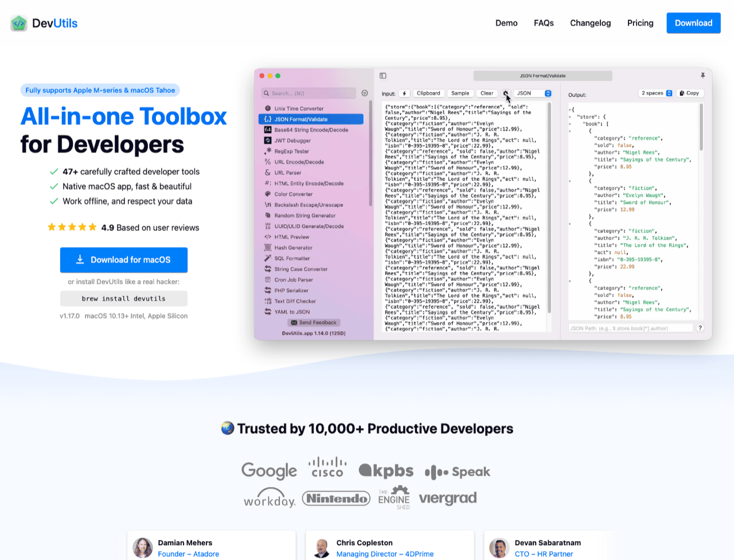Open the settings gear beside Clear
The width and height of the screenshot is (734, 560).
[506, 93]
